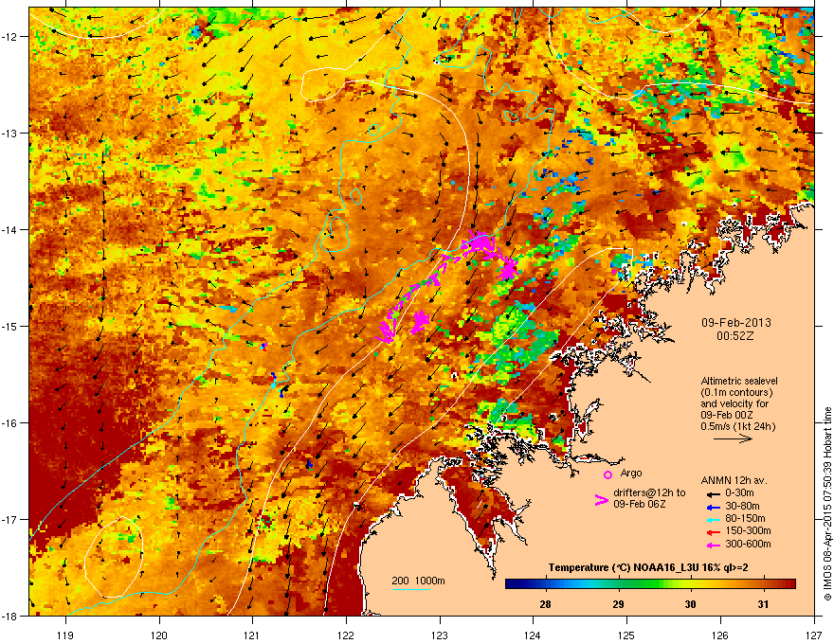Click the 200 1000m contour label text
834x644 pixels.
tap(418, 581)
